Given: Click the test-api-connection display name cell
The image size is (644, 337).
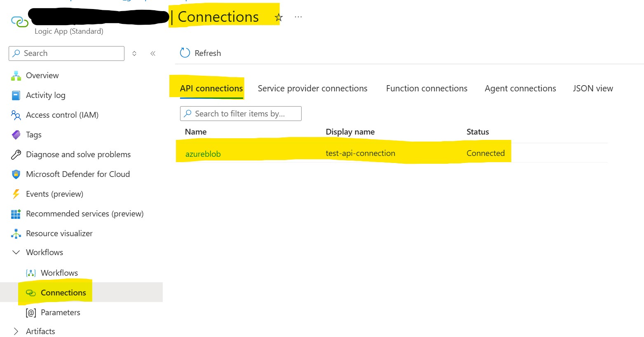Looking at the screenshot, I should coord(361,153).
